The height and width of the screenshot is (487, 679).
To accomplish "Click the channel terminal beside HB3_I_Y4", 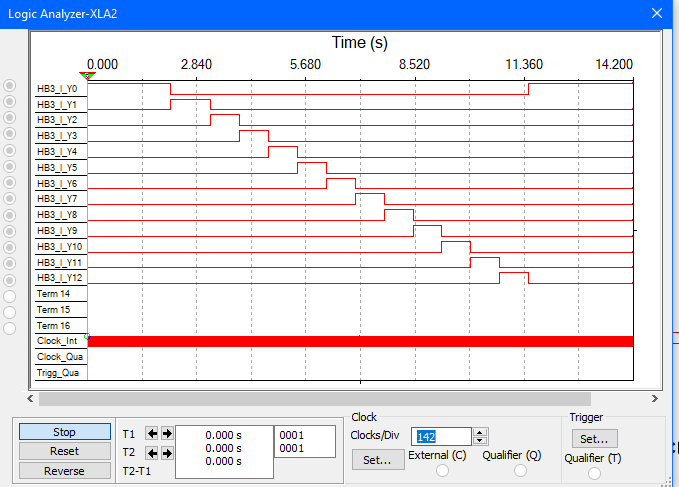I will coord(10,151).
